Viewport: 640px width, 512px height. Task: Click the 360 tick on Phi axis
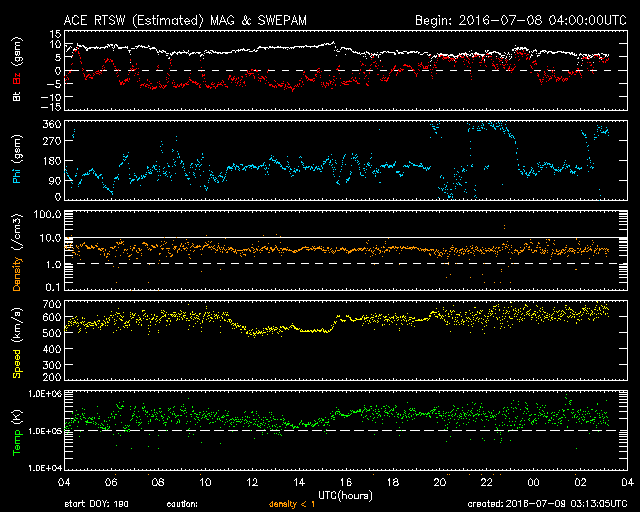47,125
